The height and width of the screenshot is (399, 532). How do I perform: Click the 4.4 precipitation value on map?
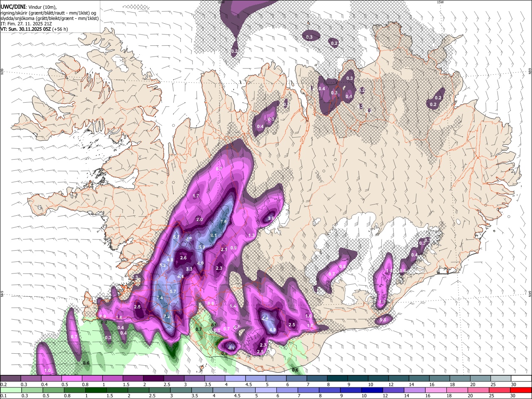tap(180, 276)
